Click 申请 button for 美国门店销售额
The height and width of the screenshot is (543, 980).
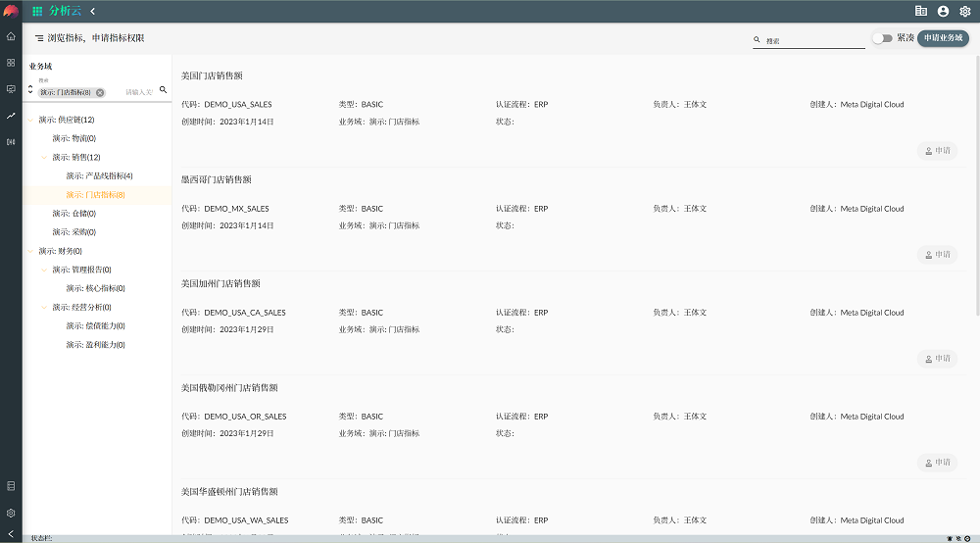(x=937, y=151)
